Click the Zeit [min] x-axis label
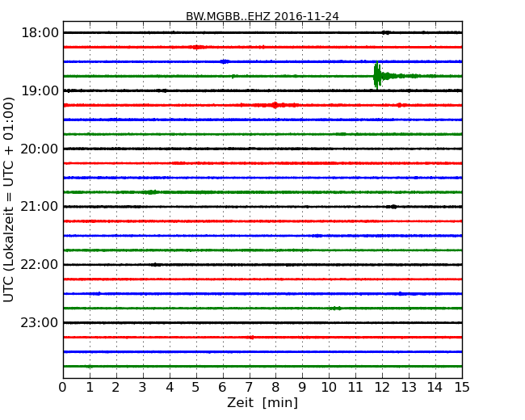 (262, 402)
